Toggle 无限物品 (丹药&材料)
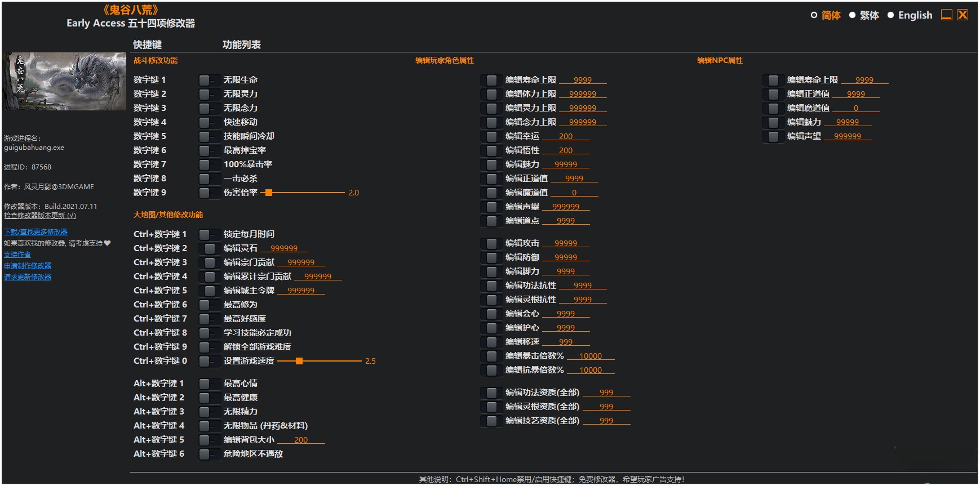Viewport: 980px width, 486px height. tap(210, 426)
